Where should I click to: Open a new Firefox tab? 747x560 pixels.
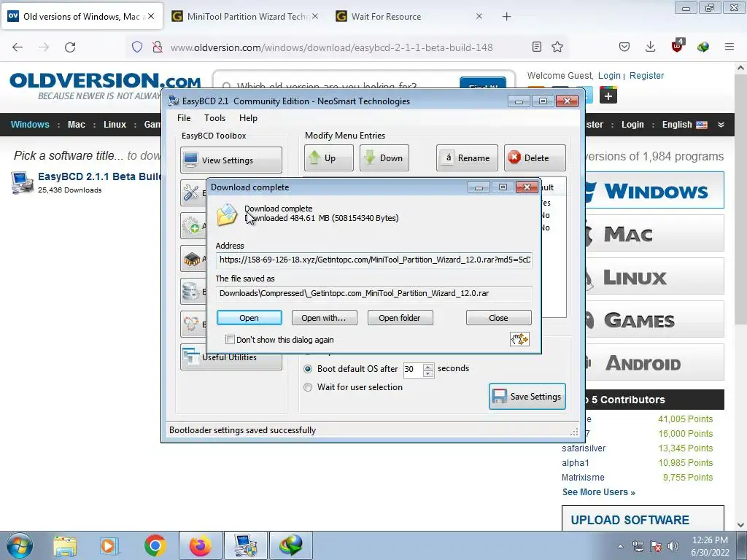[x=506, y=17]
